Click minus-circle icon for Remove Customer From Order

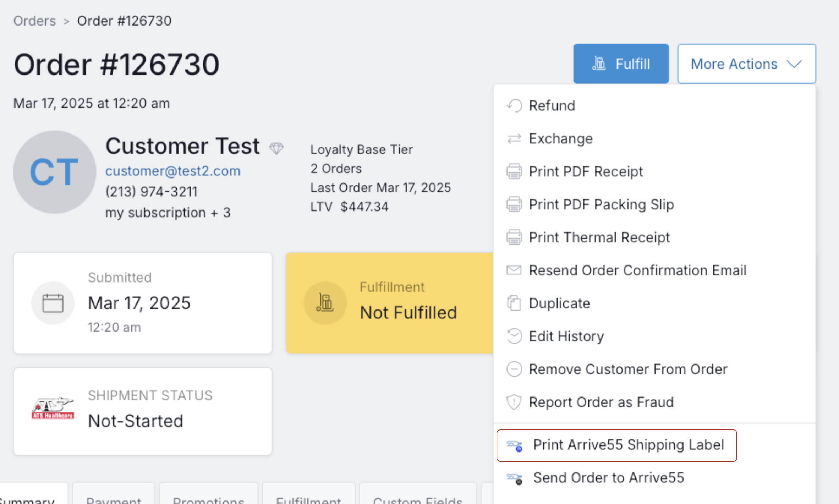click(514, 369)
